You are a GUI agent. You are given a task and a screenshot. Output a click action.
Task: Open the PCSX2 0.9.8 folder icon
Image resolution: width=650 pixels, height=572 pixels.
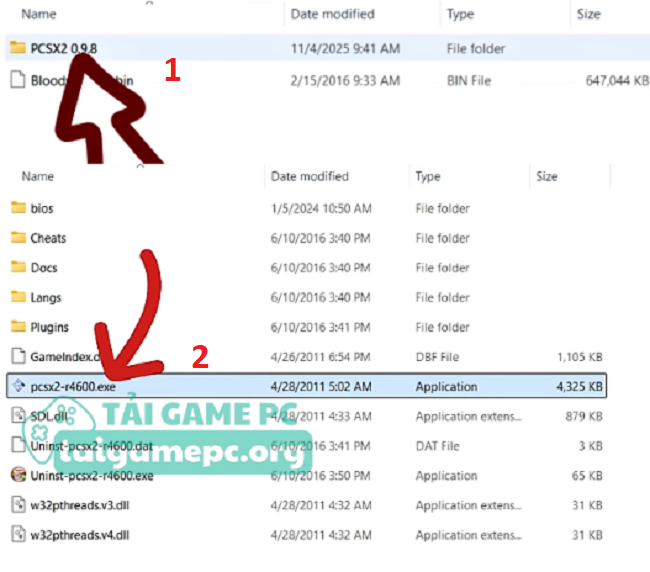click(18, 48)
